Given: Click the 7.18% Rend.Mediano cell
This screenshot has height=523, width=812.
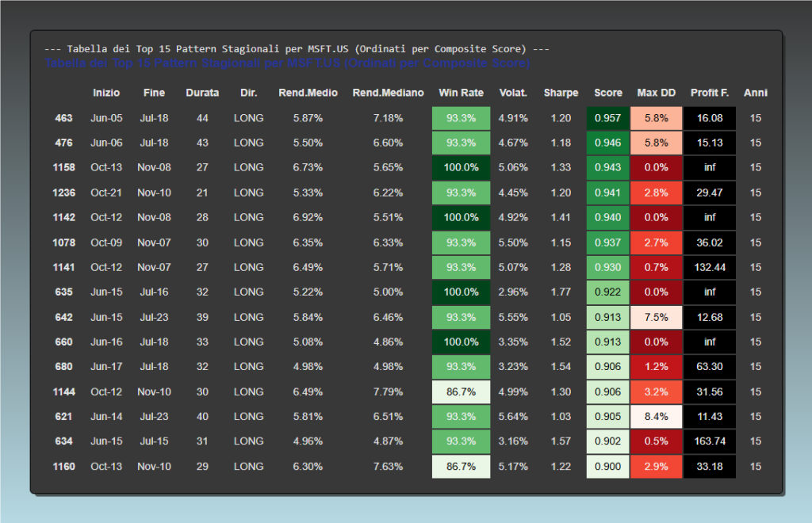Looking at the screenshot, I should tap(388, 118).
